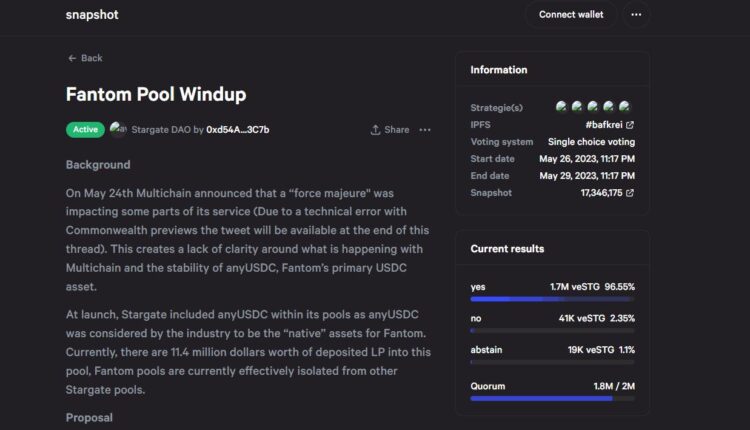
Task: Open the header three-dots menu
Action: (x=636, y=15)
